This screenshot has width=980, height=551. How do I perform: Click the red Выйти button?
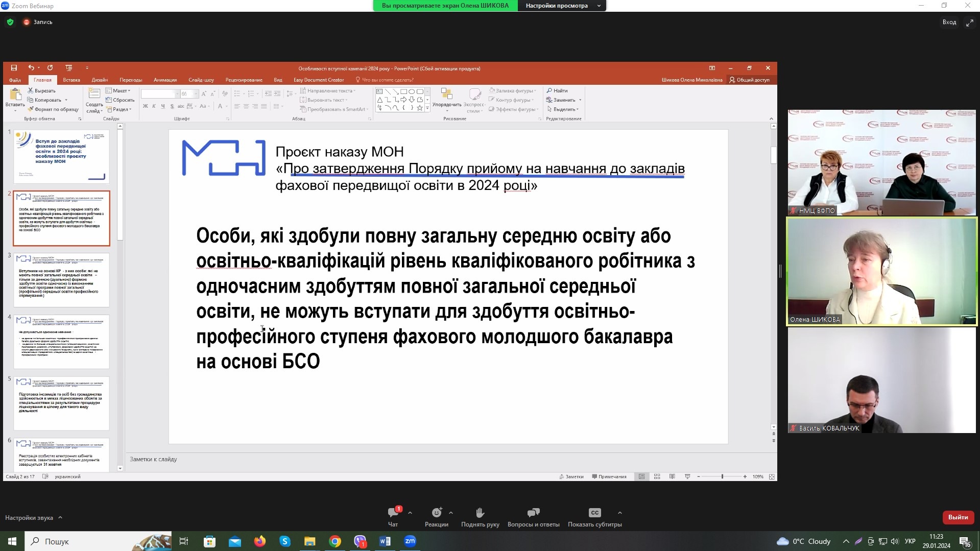(x=958, y=517)
